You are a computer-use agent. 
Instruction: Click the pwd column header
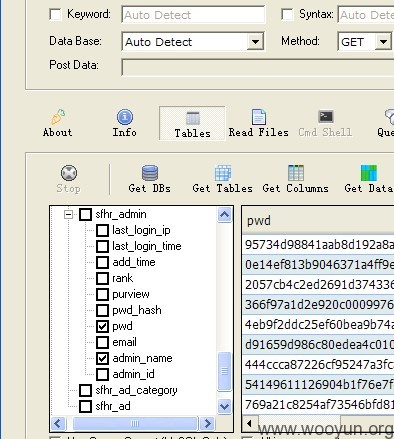tap(318, 221)
